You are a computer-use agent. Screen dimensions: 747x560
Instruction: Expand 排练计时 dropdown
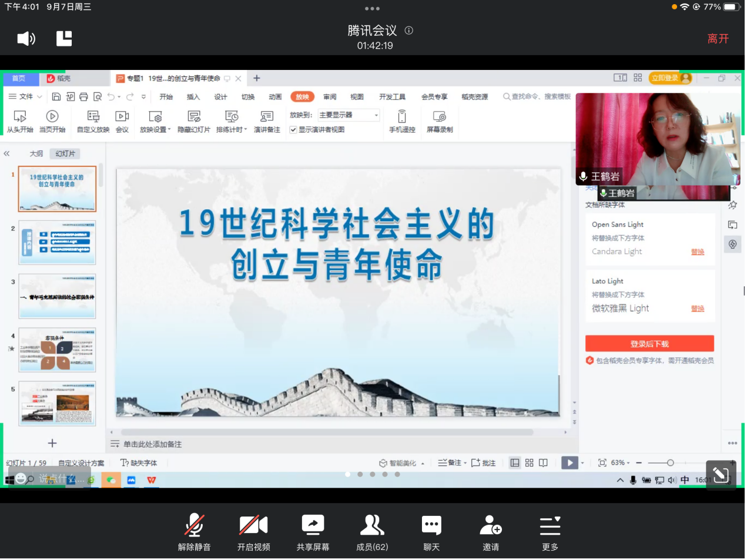pyautogui.click(x=232, y=121)
